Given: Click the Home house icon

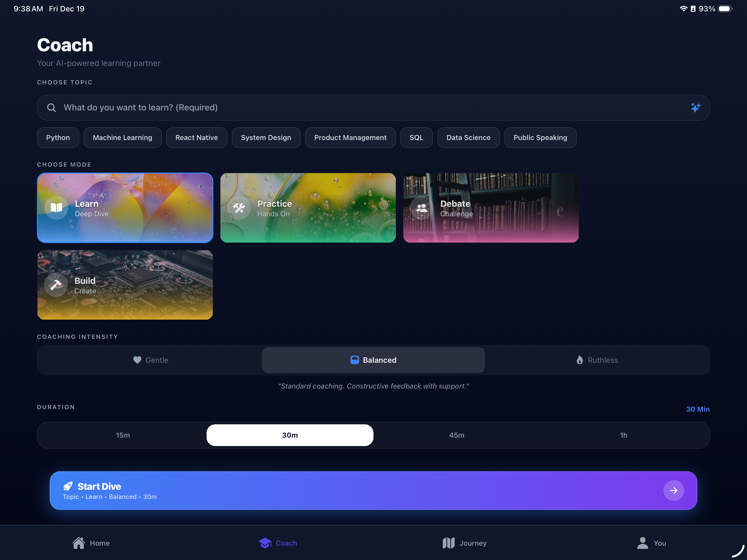Looking at the screenshot, I should (79, 543).
